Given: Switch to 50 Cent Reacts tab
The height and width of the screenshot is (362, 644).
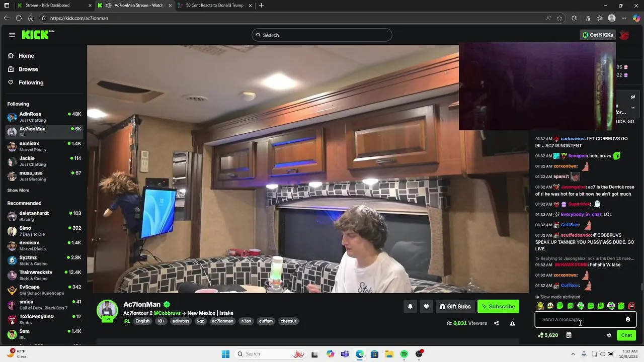Looking at the screenshot, I should [214, 6].
